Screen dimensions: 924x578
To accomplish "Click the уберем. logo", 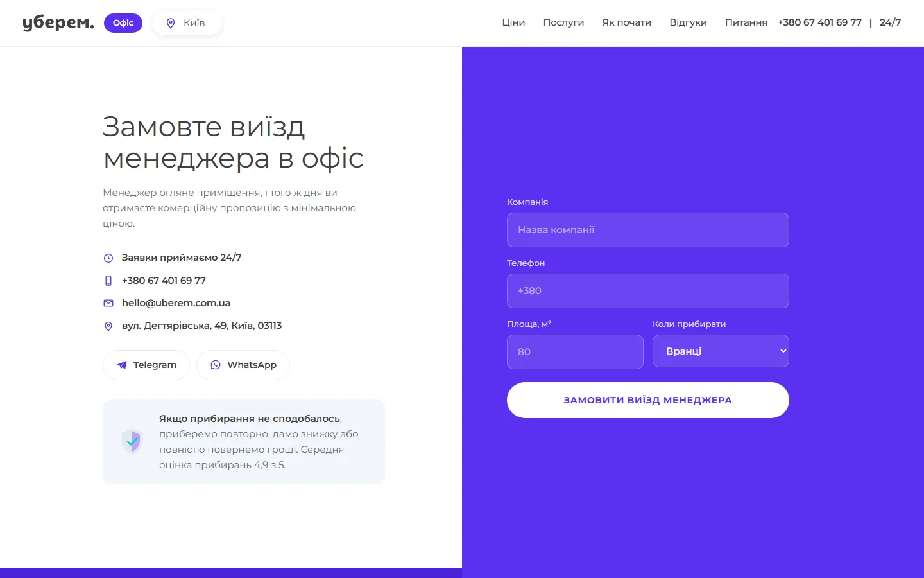I will click(58, 23).
